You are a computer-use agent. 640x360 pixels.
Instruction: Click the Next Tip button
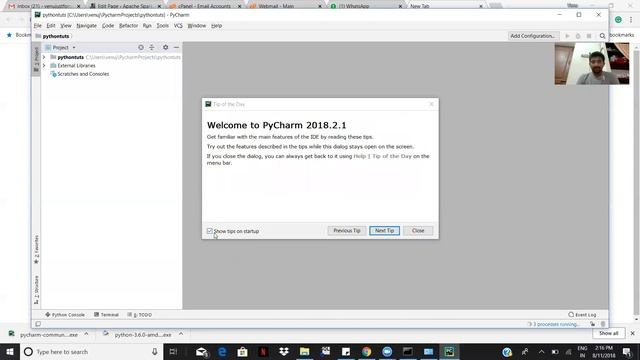[x=384, y=231]
